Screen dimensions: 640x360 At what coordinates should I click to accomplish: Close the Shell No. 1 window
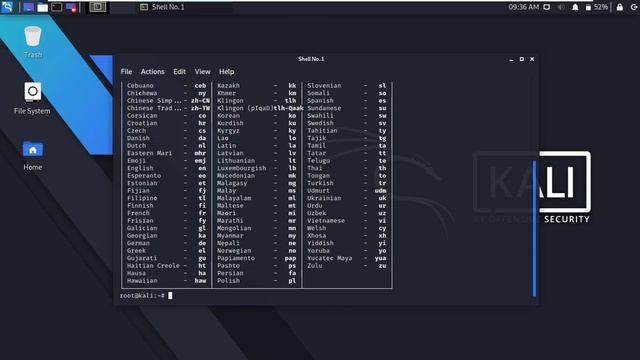click(532, 59)
